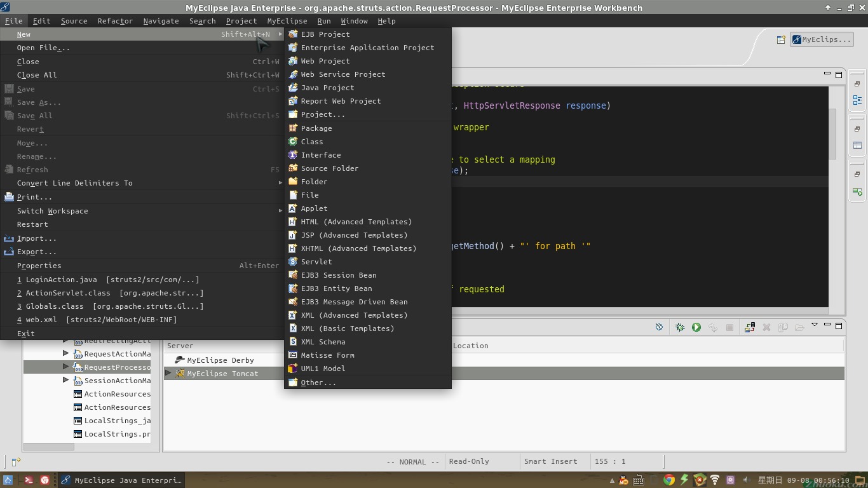868x488 pixels.
Task: Expand the Switch Workspace submenu arrow
Action: click(x=280, y=211)
